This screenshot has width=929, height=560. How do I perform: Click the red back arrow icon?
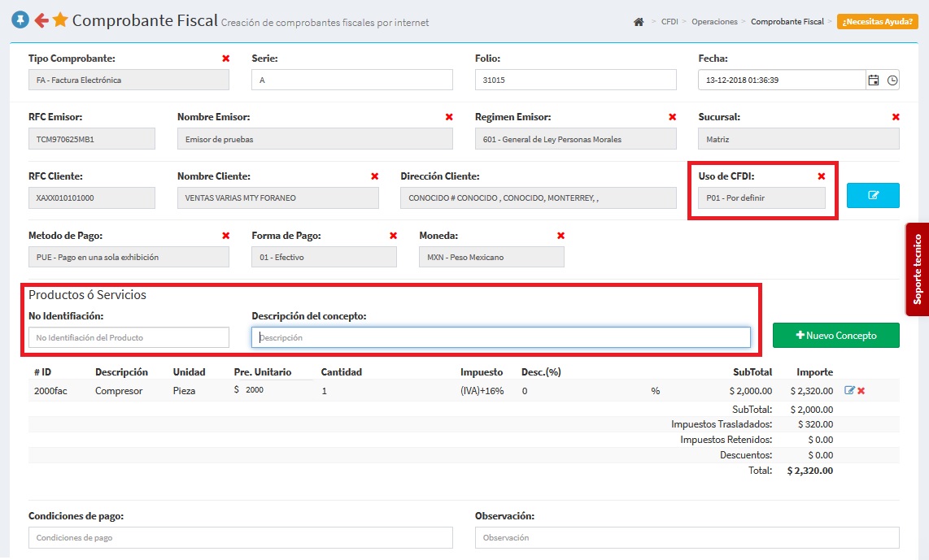tap(41, 20)
